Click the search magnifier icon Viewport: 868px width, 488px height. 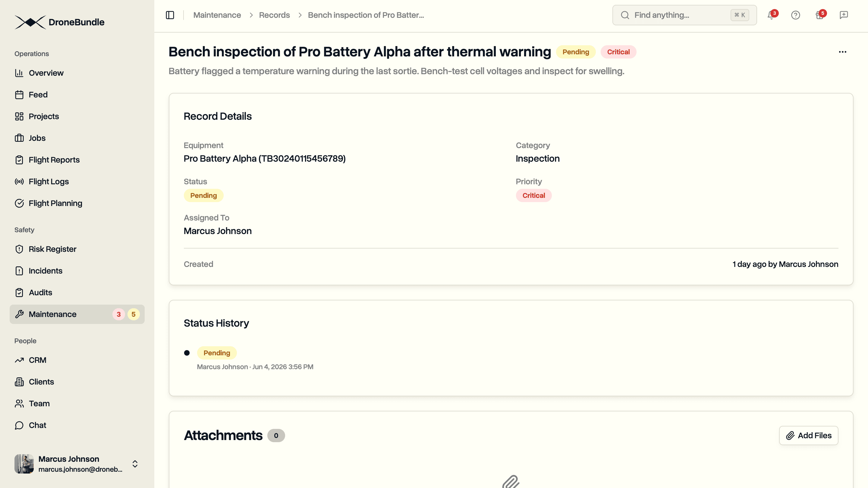625,15
